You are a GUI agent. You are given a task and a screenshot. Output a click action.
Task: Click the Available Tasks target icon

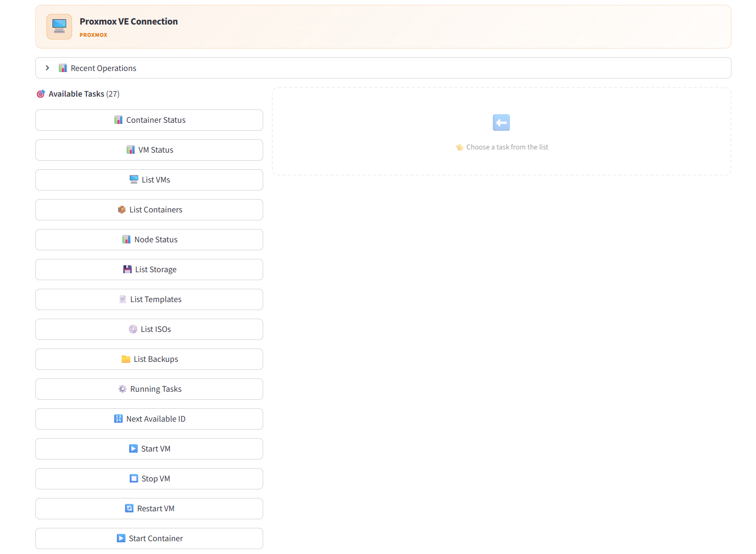click(41, 94)
